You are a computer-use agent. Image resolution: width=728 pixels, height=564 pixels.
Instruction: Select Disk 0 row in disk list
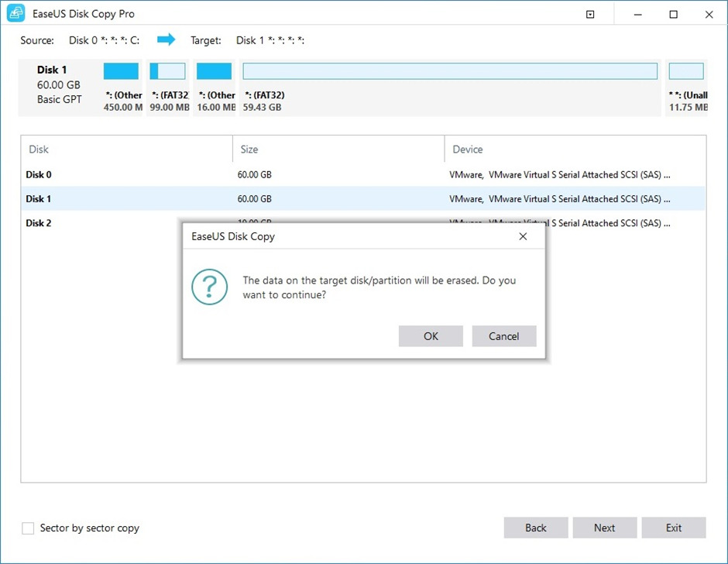click(x=362, y=174)
